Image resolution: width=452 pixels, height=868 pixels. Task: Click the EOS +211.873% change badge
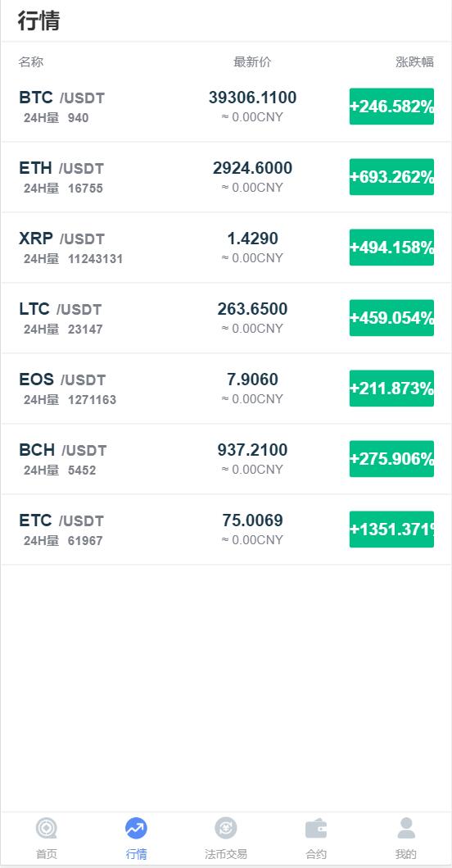(x=391, y=388)
